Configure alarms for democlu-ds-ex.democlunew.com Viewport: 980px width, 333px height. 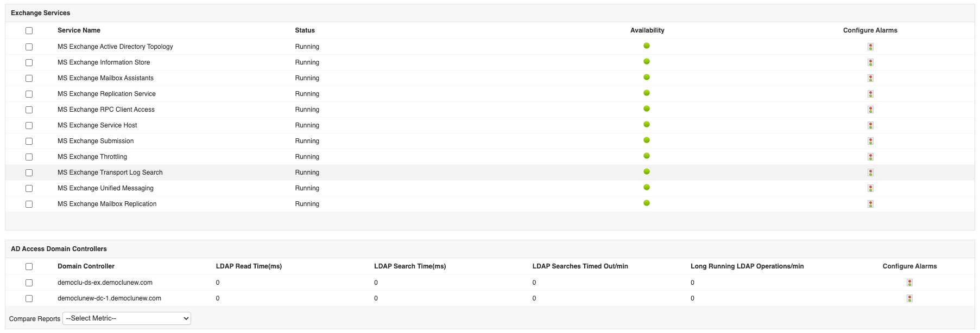(909, 283)
